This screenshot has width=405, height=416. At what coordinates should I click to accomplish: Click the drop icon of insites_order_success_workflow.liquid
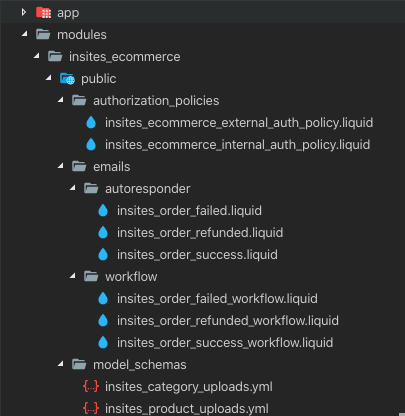(x=103, y=343)
